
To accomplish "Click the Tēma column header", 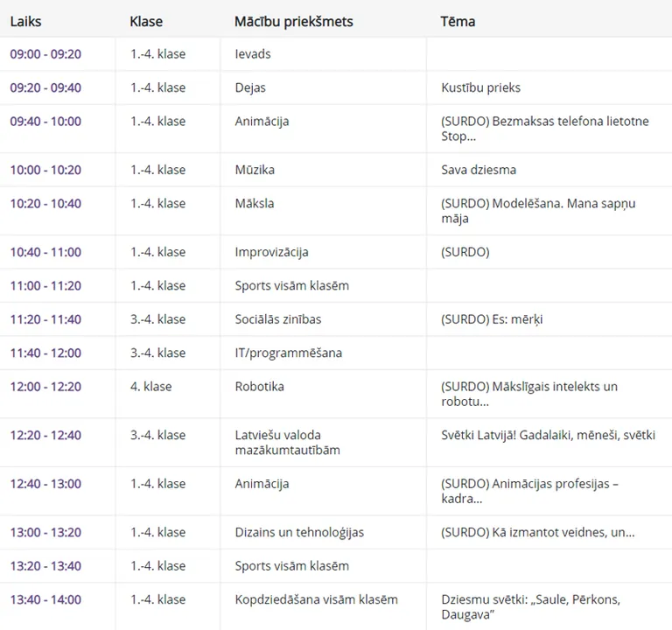I will (x=458, y=21).
